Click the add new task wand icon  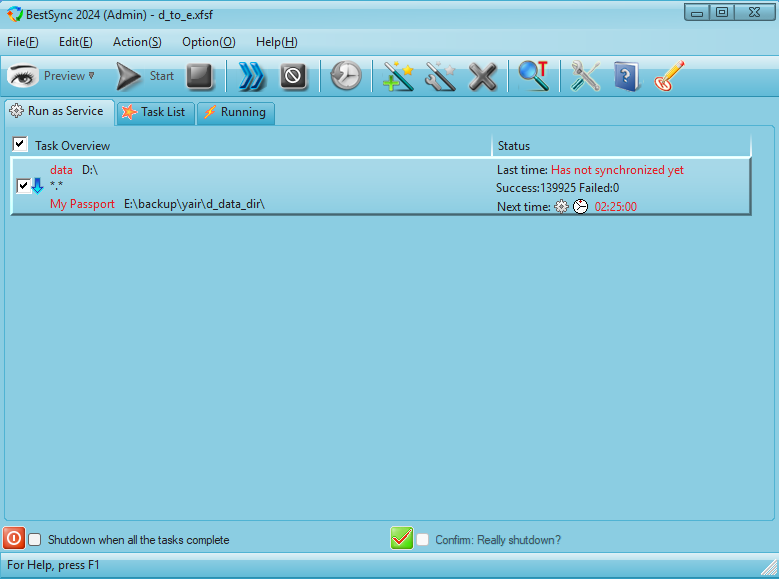[398, 76]
